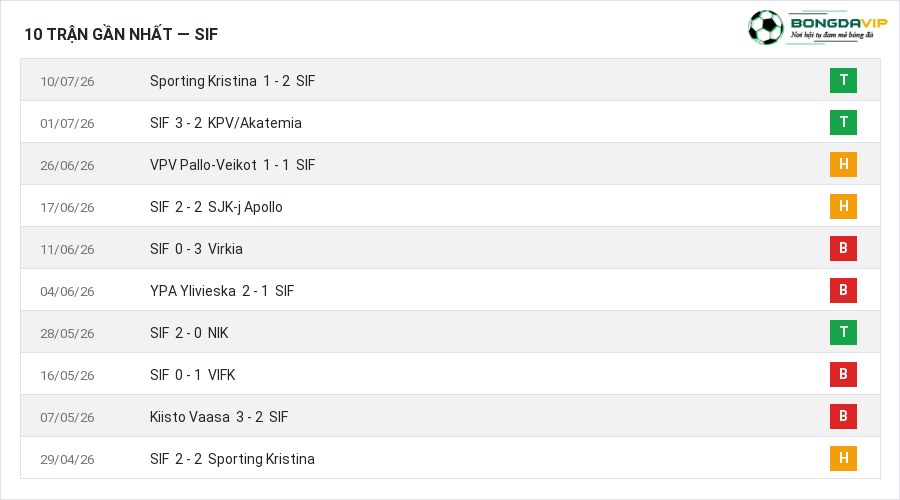Click the green T badge for NIK match
This screenshot has height=500, width=900.
coord(843,332)
